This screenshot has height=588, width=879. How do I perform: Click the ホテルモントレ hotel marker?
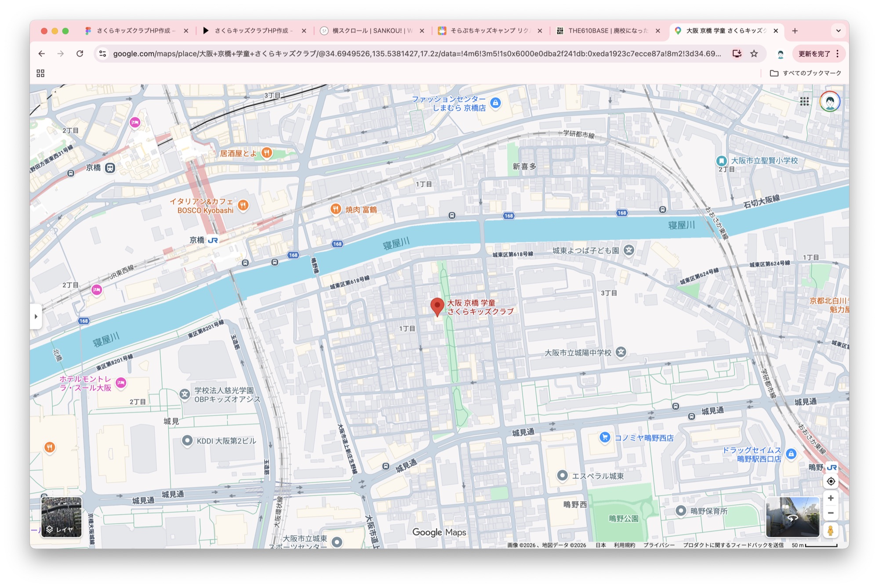point(121,383)
